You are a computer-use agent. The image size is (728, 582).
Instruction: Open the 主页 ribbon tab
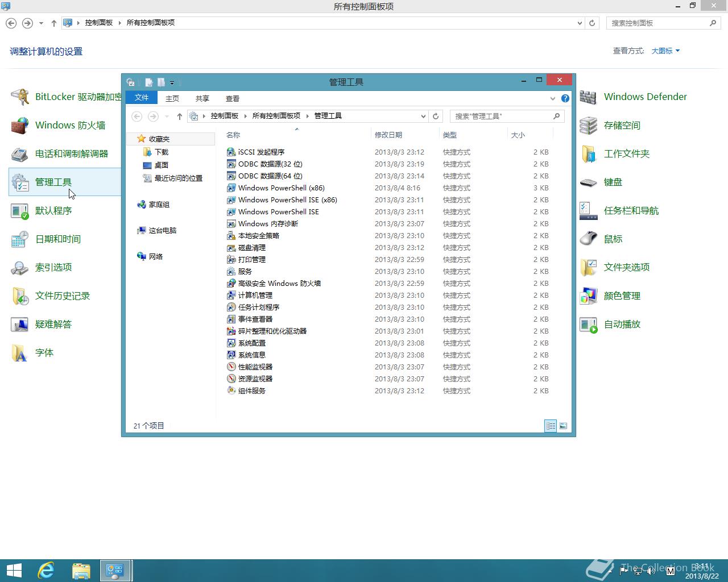click(172, 98)
